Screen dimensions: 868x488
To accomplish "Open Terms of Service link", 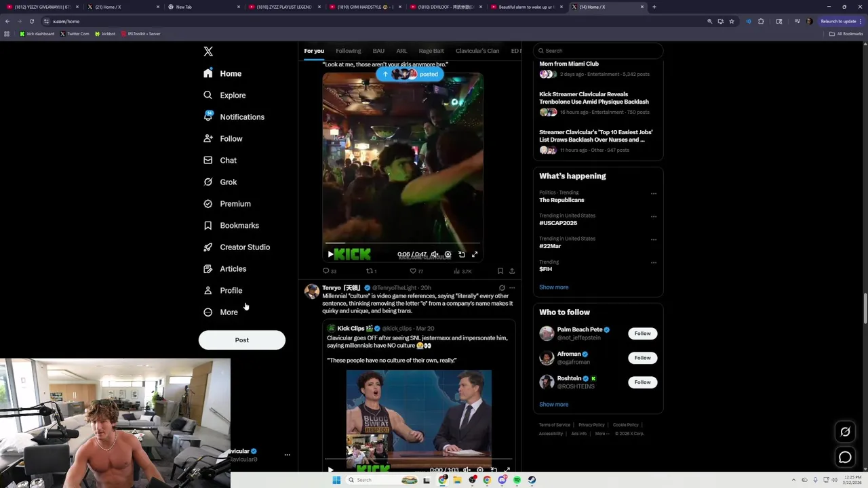I will (x=555, y=425).
